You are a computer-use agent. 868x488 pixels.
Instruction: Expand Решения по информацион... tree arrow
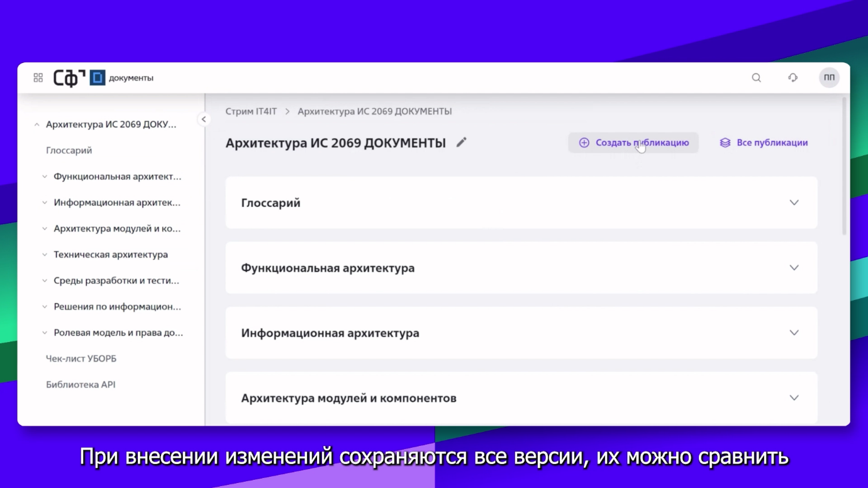(x=45, y=307)
